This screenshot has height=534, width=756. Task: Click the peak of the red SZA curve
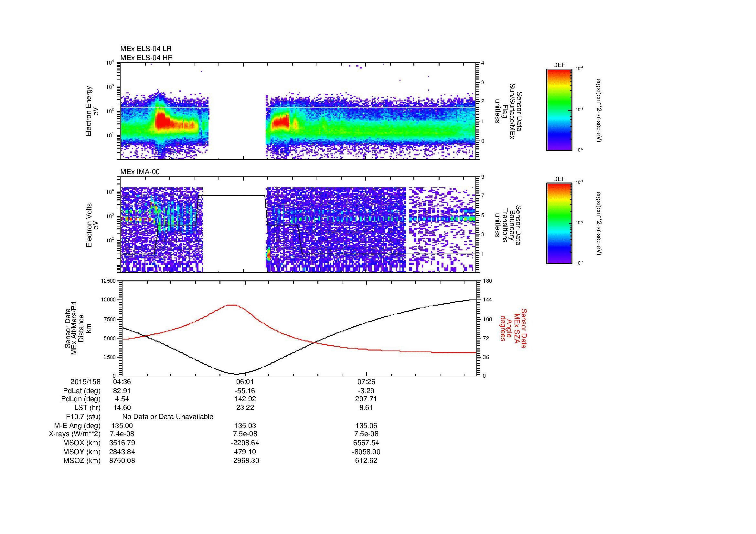click(232, 305)
